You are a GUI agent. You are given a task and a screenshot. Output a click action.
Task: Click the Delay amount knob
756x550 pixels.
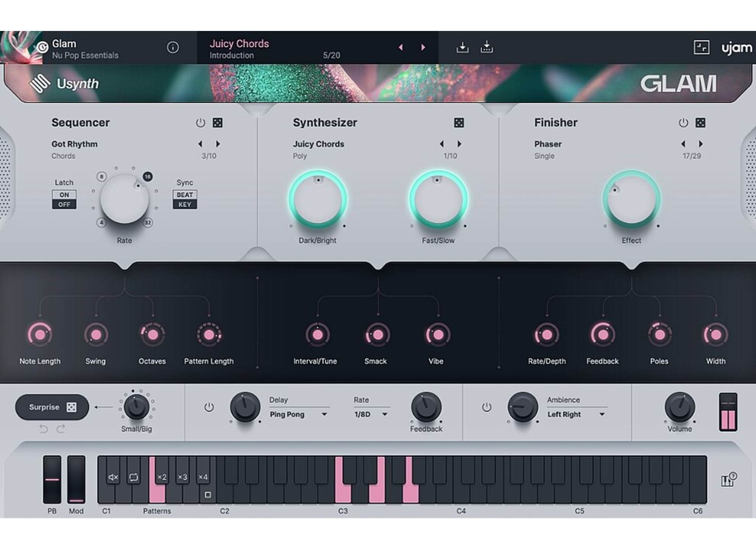coord(245,407)
